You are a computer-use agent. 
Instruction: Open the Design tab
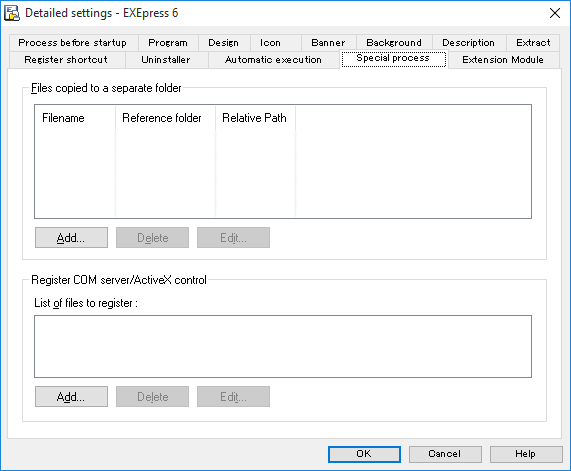pyautogui.click(x=224, y=43)
